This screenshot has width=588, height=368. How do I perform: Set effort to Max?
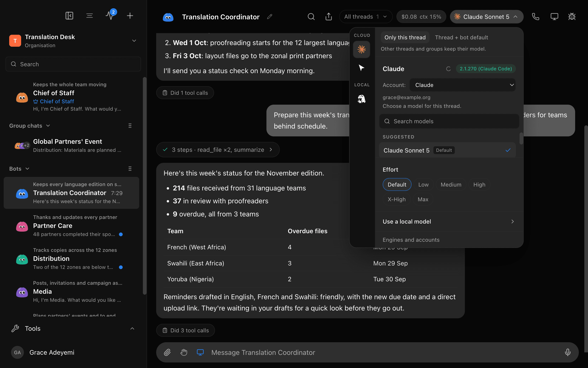click(423, 199)
